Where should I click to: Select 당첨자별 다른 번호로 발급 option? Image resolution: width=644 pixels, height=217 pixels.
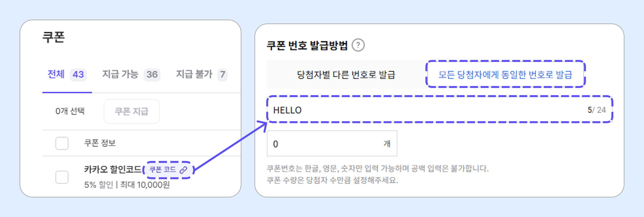click(x=346, y=75)
